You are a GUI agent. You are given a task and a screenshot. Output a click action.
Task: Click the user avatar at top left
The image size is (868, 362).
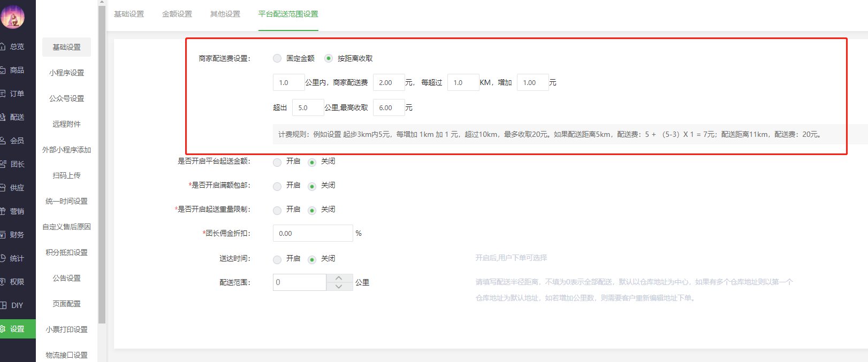13,17
